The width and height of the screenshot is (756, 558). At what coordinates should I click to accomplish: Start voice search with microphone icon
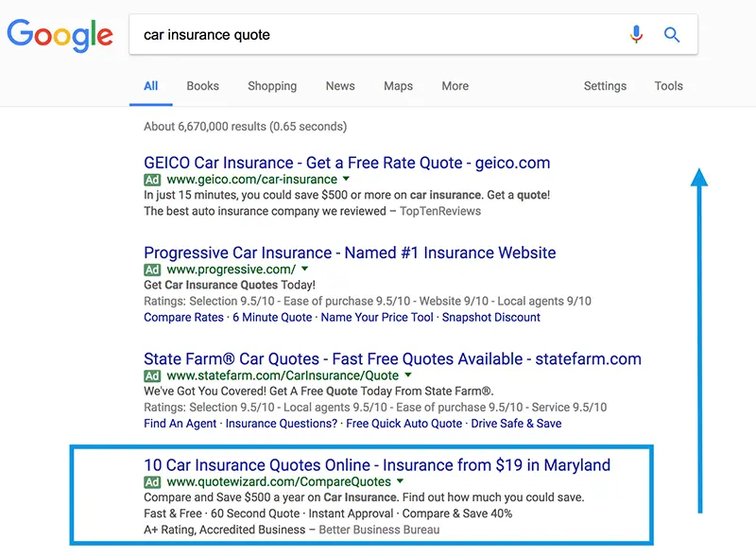636,34
